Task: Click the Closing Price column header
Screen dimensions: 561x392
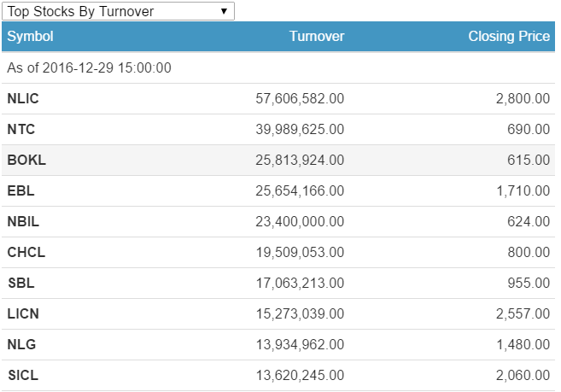Action: [509, 36]
